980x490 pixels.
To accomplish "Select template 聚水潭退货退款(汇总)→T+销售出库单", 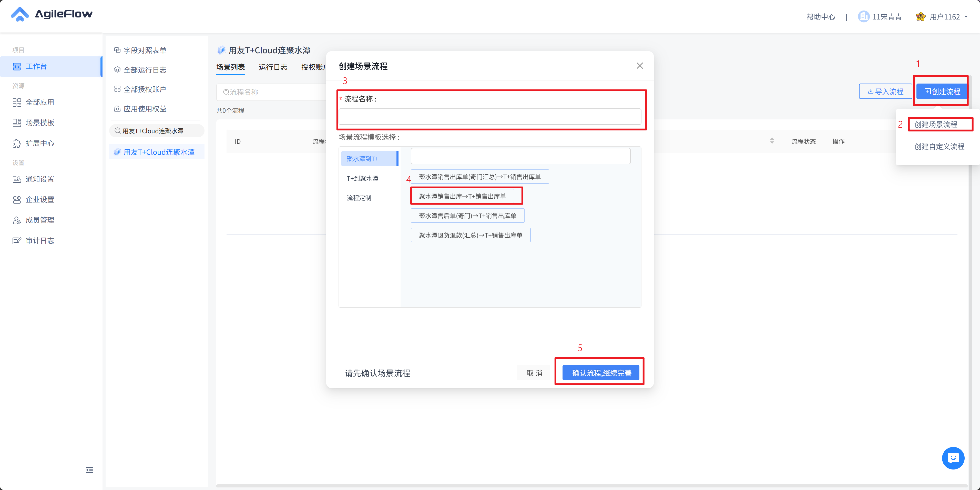I will (470, 235).
